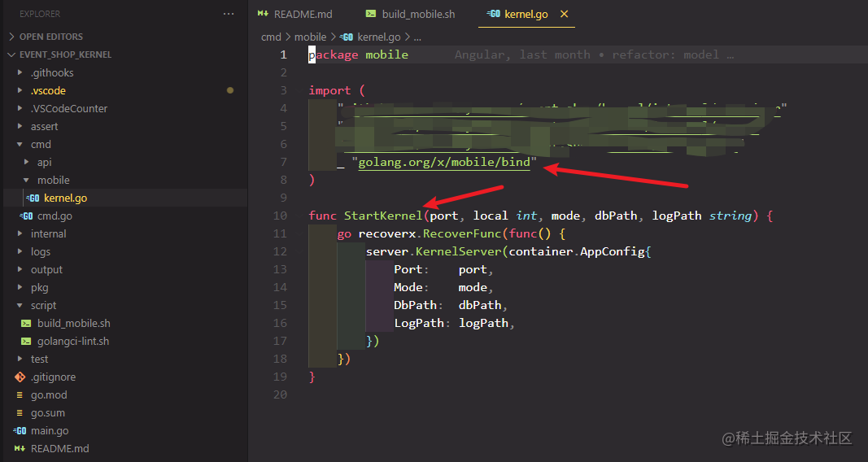The width and height of the screenshot is (868, 462).
Task: Click markdown icon on README.md tab
Action: [263, 14]
